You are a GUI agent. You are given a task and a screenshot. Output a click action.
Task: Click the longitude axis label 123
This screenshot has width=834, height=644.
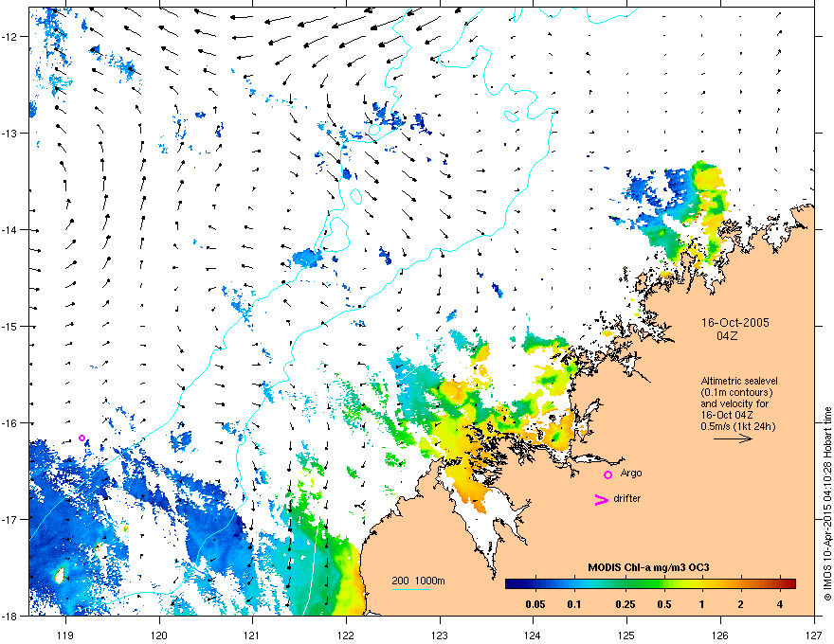440,635
